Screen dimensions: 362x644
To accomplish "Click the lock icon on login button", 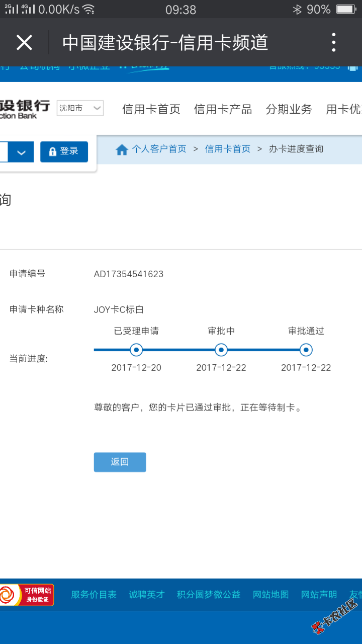I will click(52, 151).
